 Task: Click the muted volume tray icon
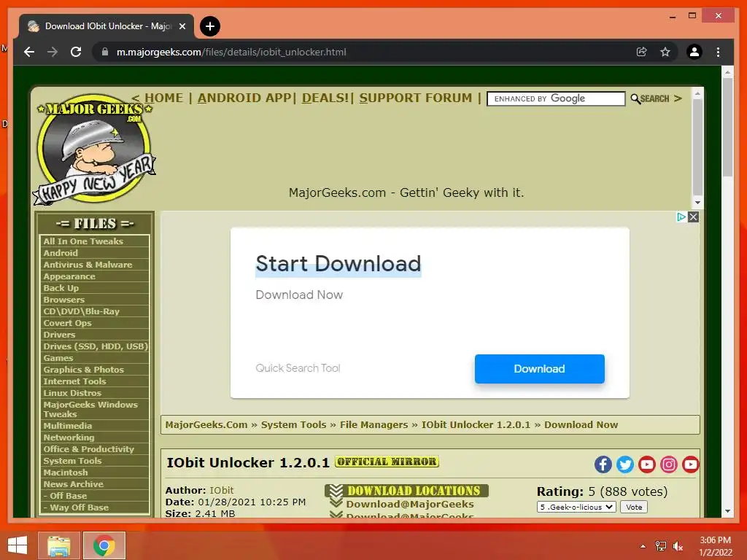tap(678, 546)
